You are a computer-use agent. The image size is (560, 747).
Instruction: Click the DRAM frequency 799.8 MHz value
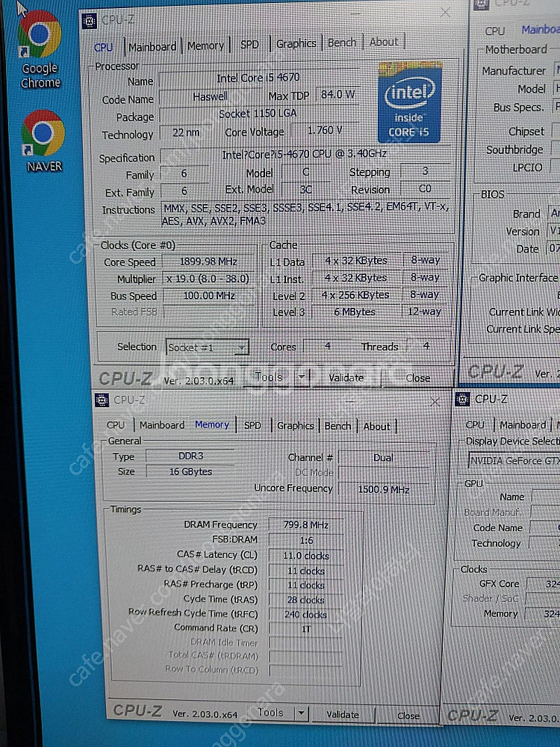[x=305, y=525]
